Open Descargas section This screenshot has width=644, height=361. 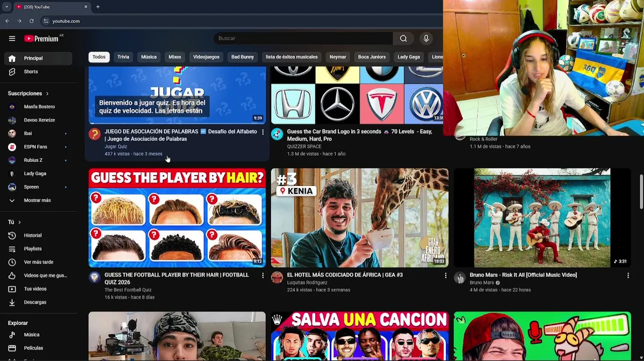38,302
